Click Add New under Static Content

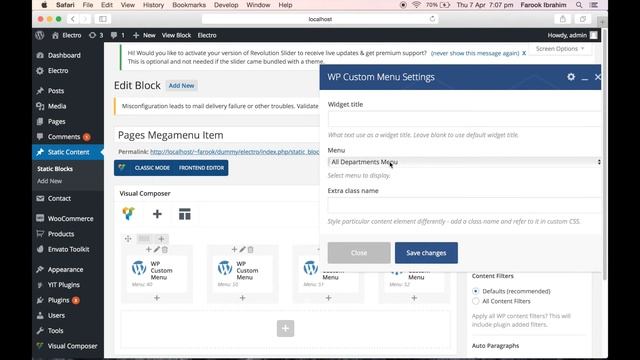pyautogui.click(x=50, y=181)
